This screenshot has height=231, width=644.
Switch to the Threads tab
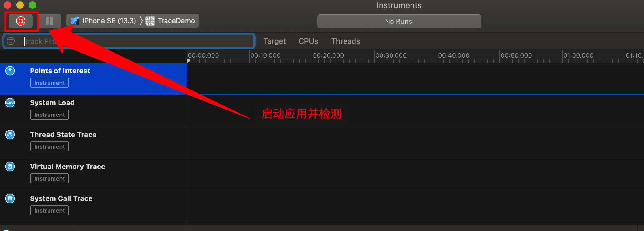tap(345, 41)
